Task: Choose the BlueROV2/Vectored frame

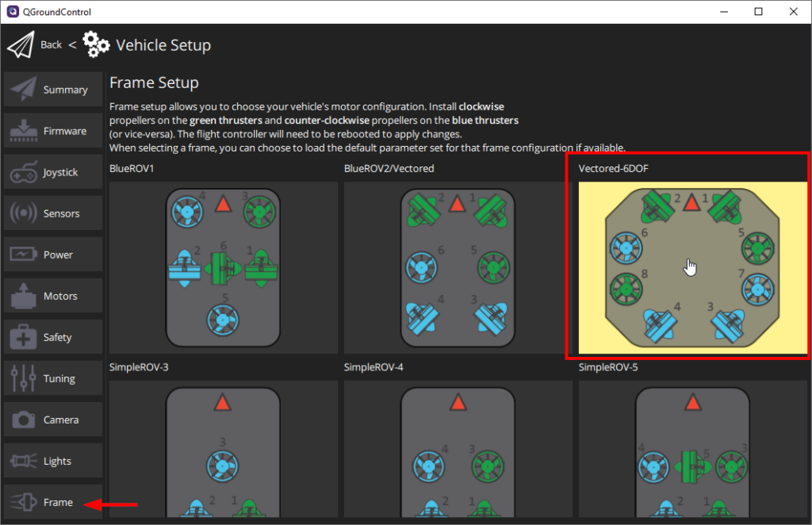Action: click(458, 267)
